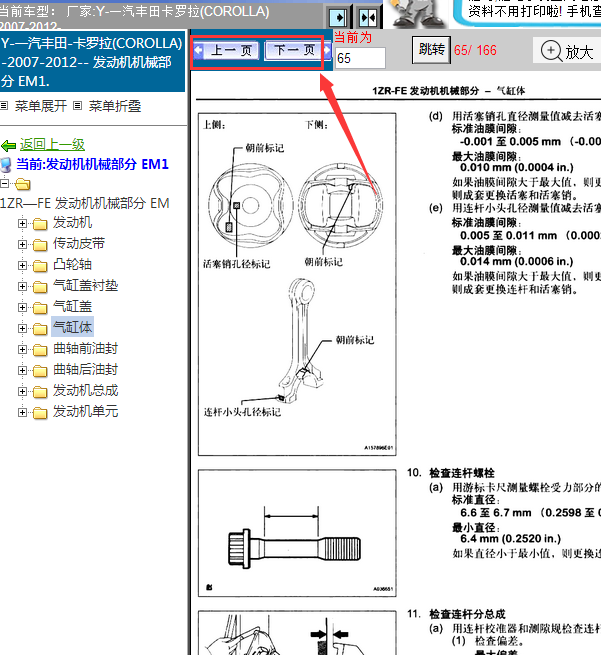Open the 气缸盖 tree item
Image resolution: width=601 pixels, height=655 pixels.
[x=72, y=307]
